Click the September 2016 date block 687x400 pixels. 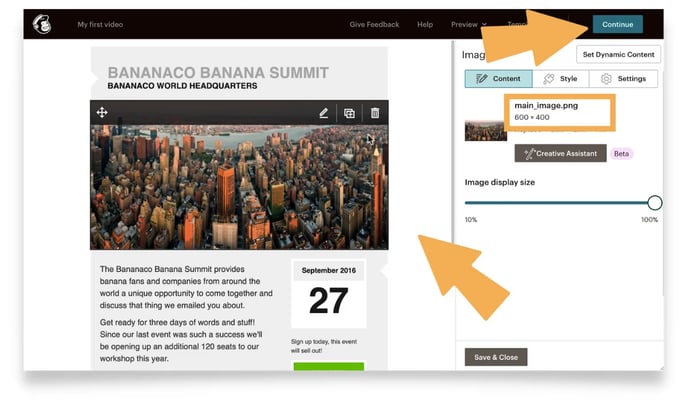pyautogui.click(x=329, y=294)
